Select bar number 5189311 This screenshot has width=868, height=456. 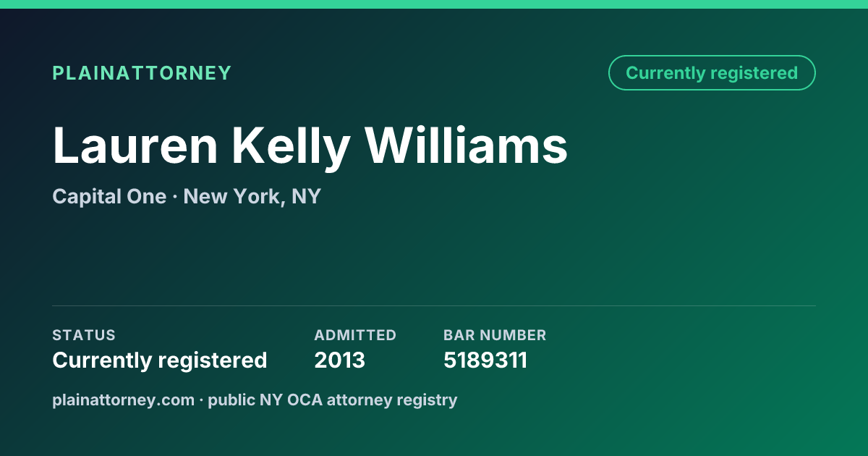[485, 360]
